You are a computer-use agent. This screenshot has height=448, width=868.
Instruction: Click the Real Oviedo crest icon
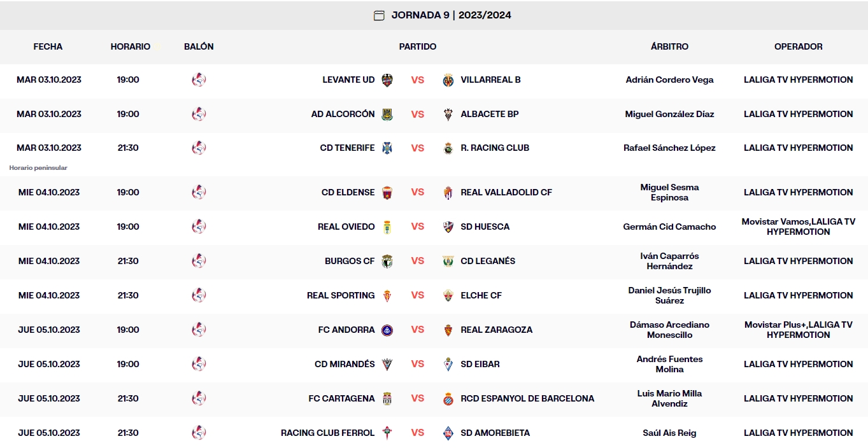tap(387, 227)
